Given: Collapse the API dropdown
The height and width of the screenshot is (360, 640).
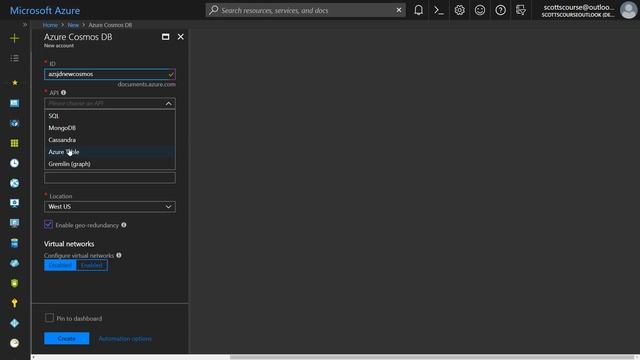Looking at the screenshot, I should (169, 104).
